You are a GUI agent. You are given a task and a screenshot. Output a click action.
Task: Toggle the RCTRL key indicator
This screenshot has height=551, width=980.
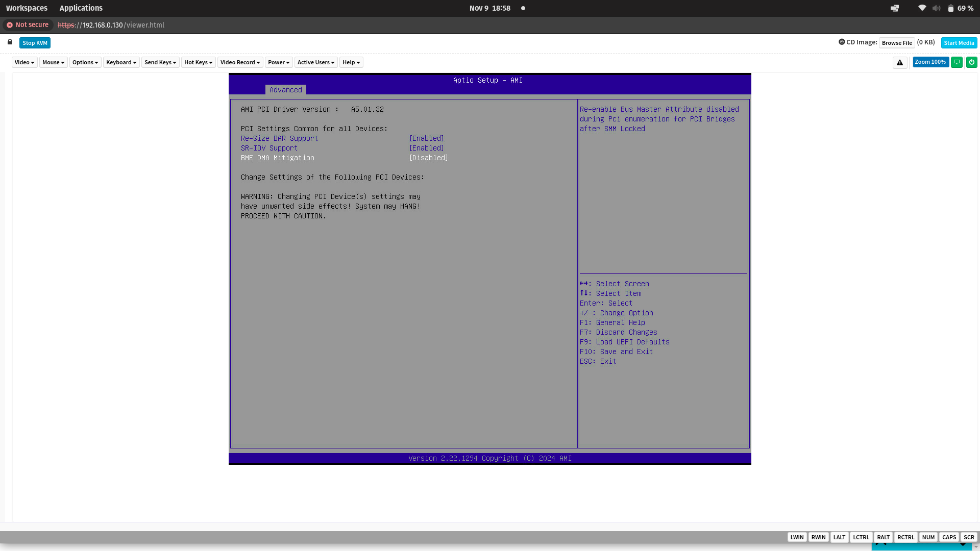point(906,537)
